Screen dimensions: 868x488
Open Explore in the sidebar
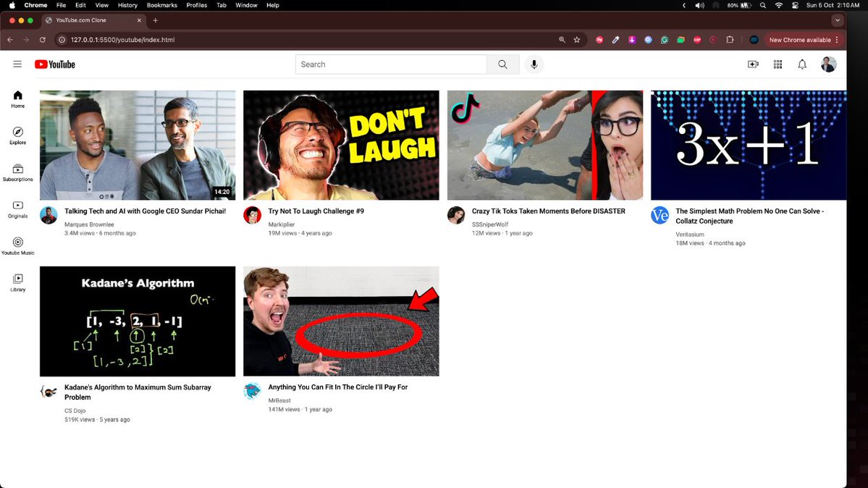coord(17,135)
